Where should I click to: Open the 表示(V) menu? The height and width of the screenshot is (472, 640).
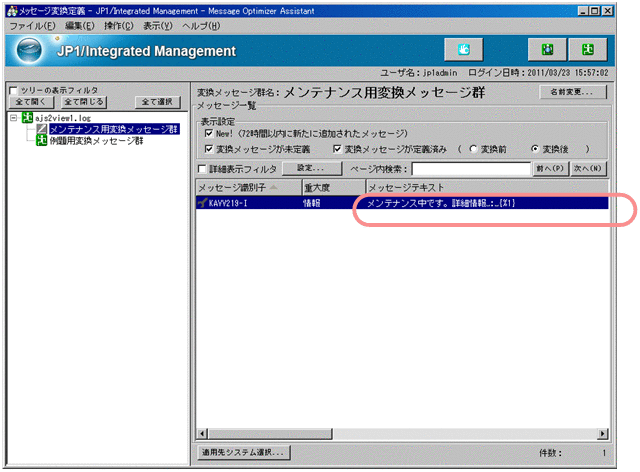pos(152,24)
